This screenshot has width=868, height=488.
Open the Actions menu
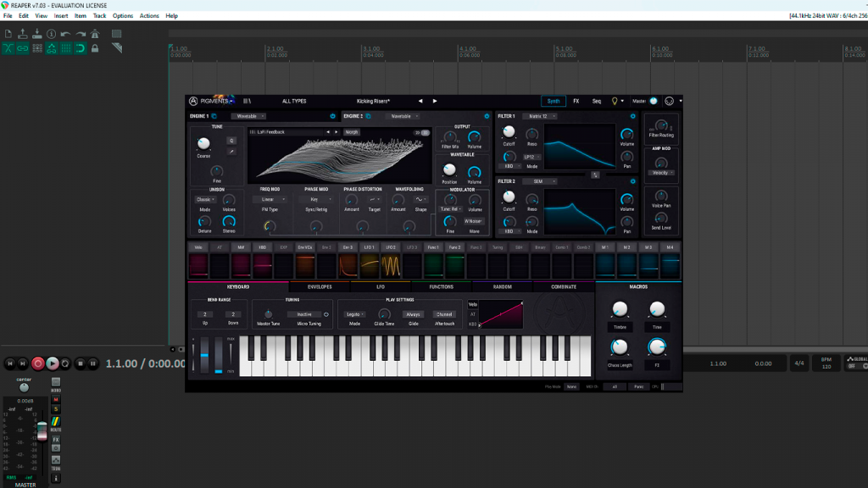(x=149, y=16)
